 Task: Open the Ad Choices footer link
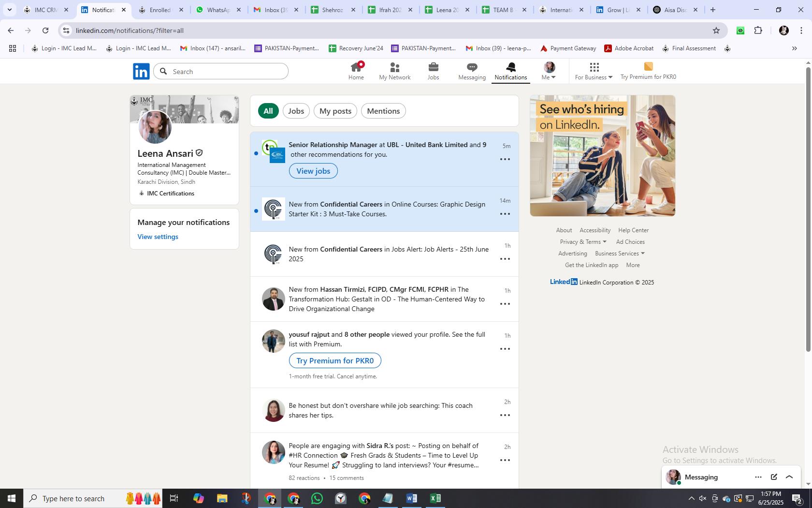point(630,242)
